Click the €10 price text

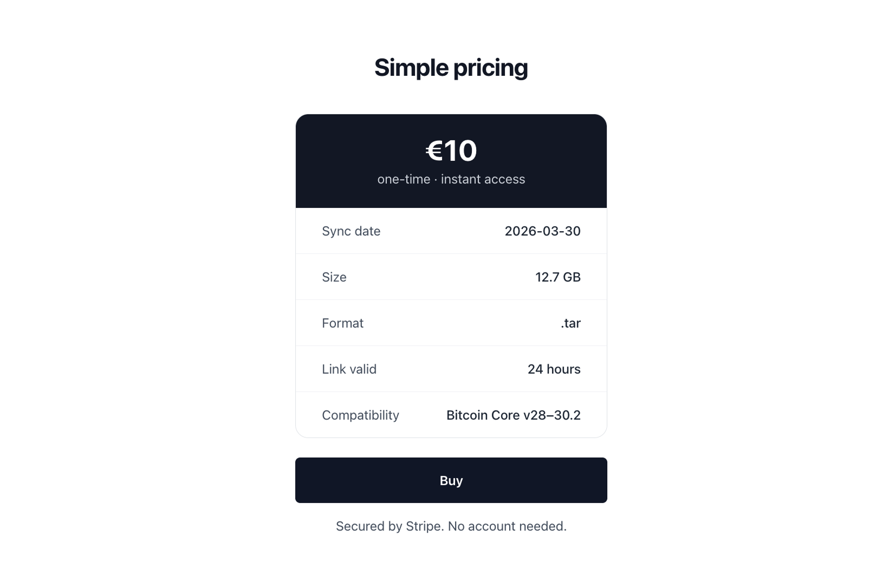coord(451,151)
